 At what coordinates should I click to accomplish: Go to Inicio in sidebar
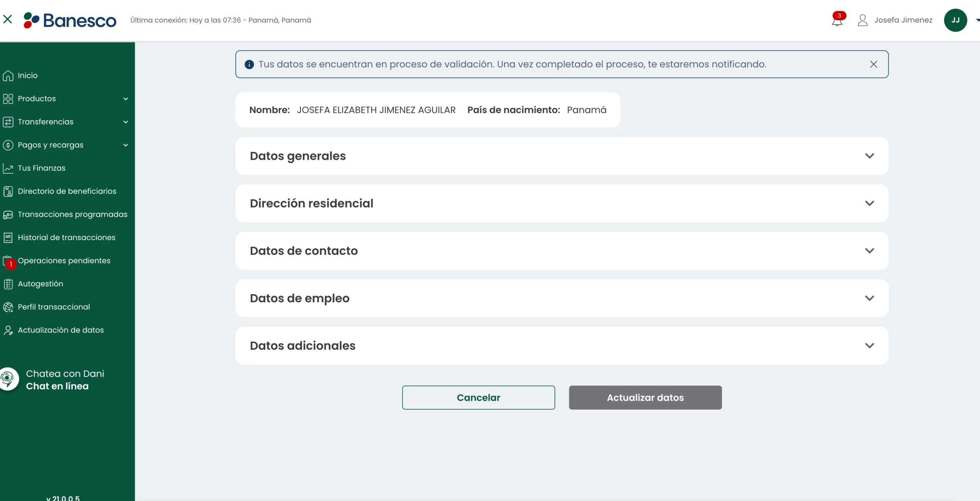28,76
